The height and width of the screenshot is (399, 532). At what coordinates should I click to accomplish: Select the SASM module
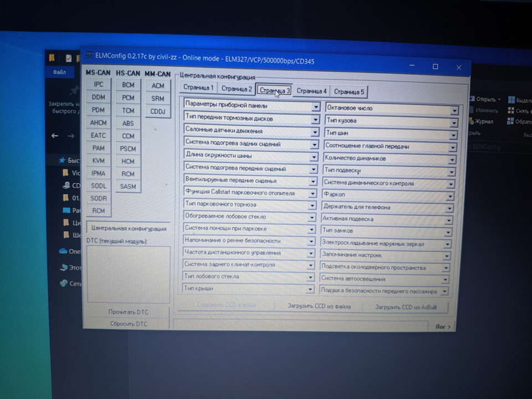tap(128, 186)
